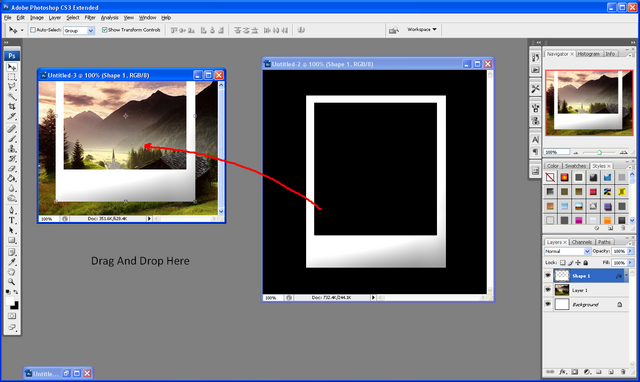Hide the Shape 1 layer
This screenshot has height=382, width=640.
pos(548,276)
